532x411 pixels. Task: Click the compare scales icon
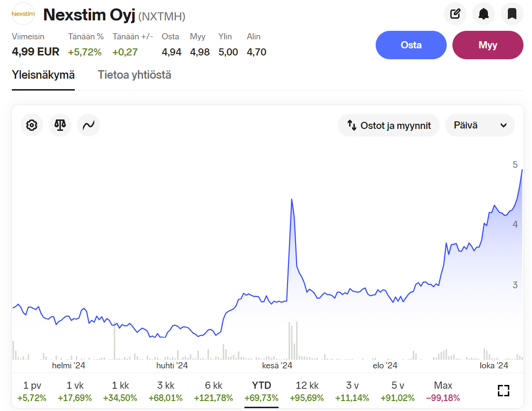tap(60, 125)
